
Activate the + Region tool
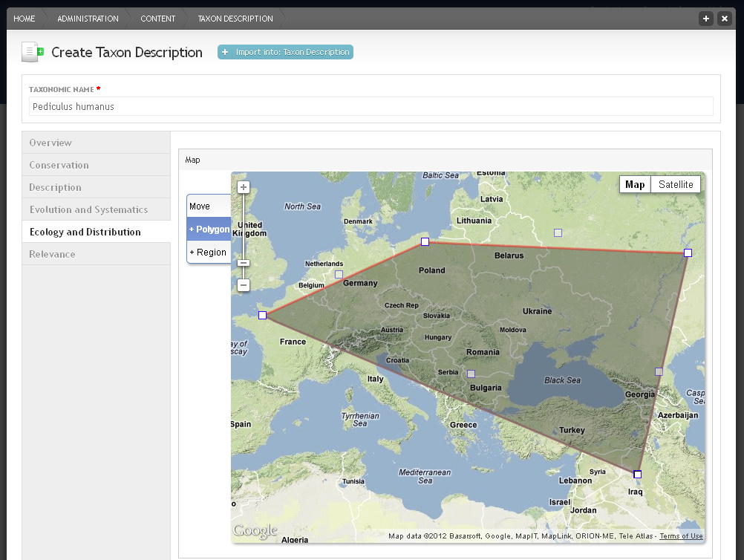(209, 252)
